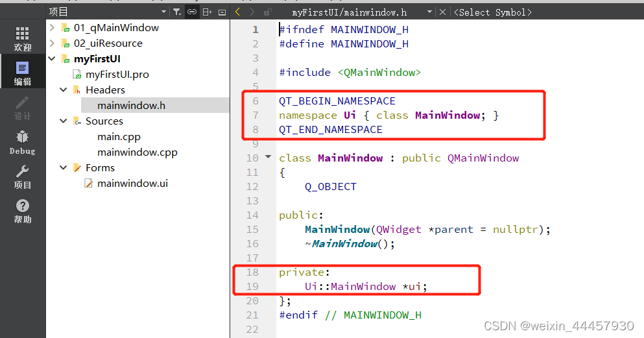The height and width of the screenshot is (338, 644).
Task: Fold the MainWindow class at line 10
Action: click(268, 158)
